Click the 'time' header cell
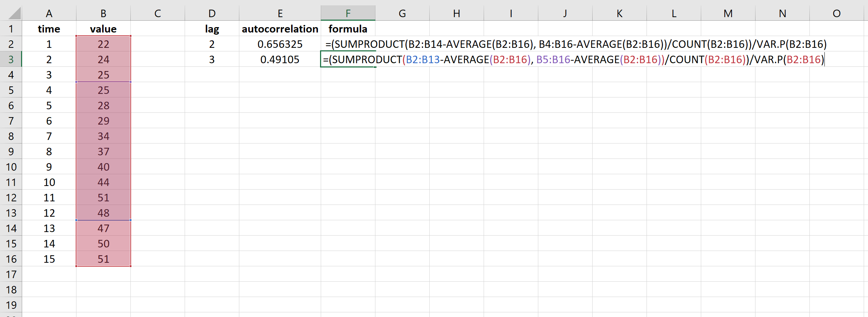This screenshot has width=868, height=317. click(x=49, y=29)
